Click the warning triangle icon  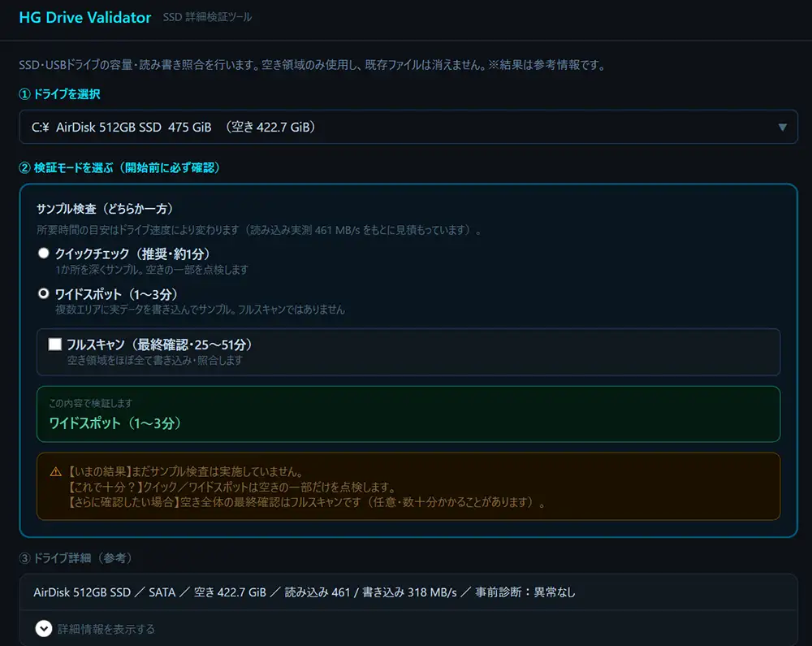55,472
